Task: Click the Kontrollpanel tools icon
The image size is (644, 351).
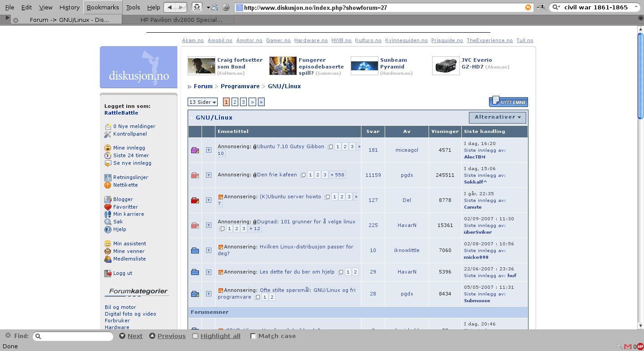Action: tap(107, 134)
